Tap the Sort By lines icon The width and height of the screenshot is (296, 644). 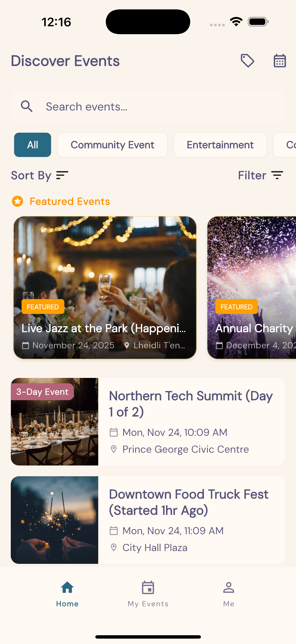click(62, 175)
